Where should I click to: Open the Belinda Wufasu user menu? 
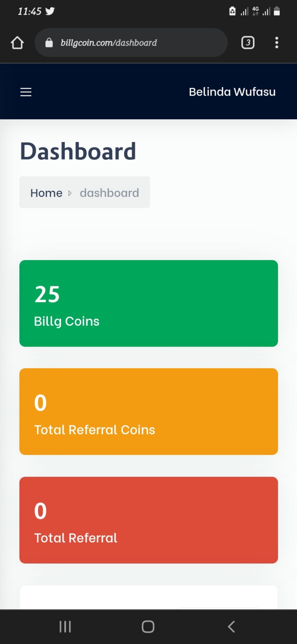pyautogui.click(x=232, y=92)
